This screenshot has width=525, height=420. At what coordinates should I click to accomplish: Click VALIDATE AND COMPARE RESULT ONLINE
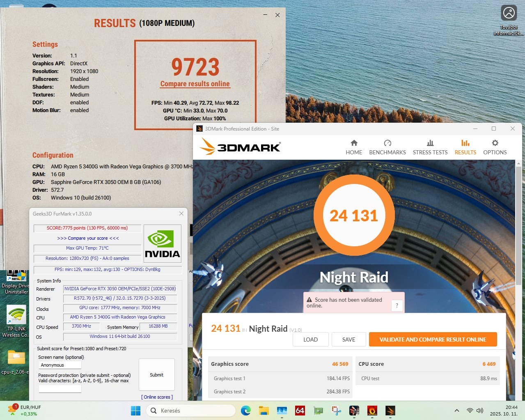[x=433, y=340]
